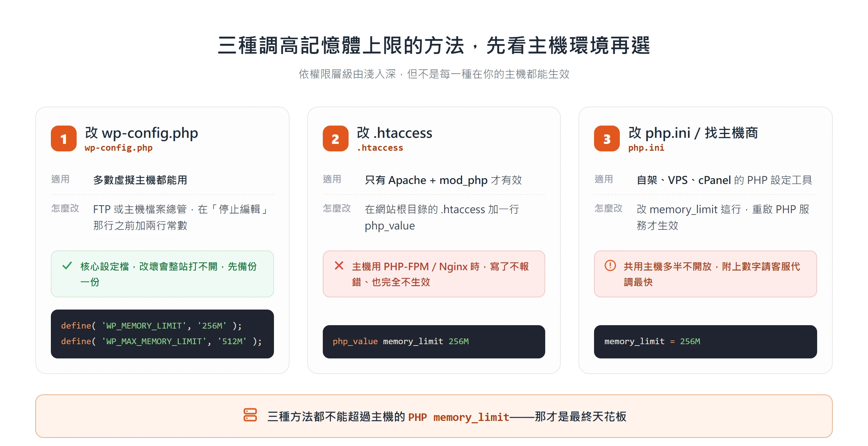Click the orange number 1 badge
The image size is (868, 446).
(x=64, y=138)
